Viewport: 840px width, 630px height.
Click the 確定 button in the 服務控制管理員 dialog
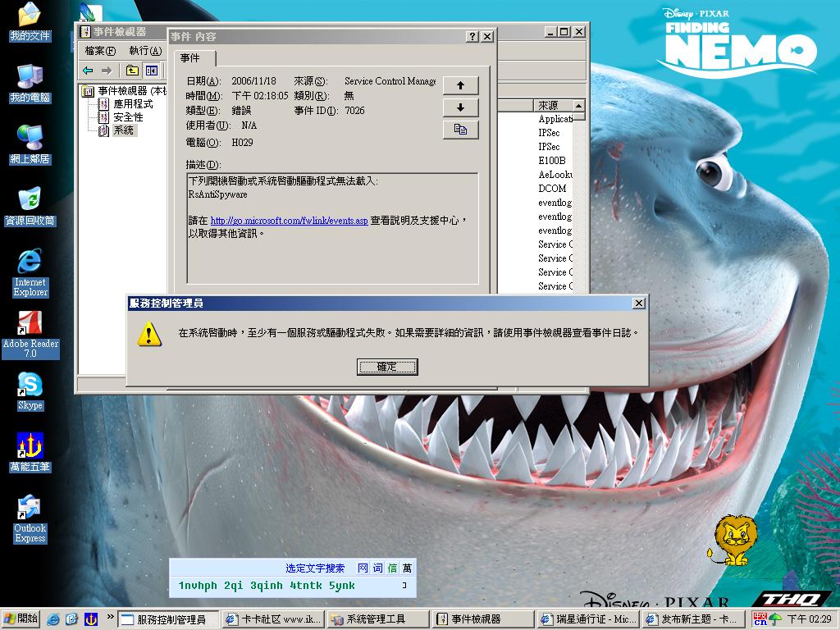pyautogui.click(x=387, y=367)
